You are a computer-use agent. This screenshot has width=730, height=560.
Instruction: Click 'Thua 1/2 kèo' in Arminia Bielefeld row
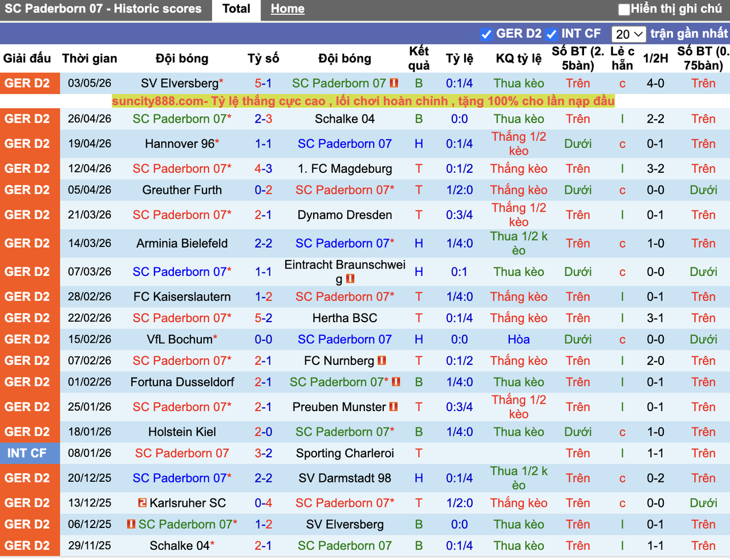(518, 244)
